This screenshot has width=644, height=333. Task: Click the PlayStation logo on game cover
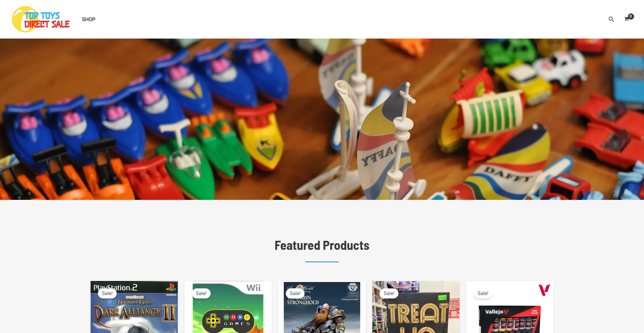171,287
